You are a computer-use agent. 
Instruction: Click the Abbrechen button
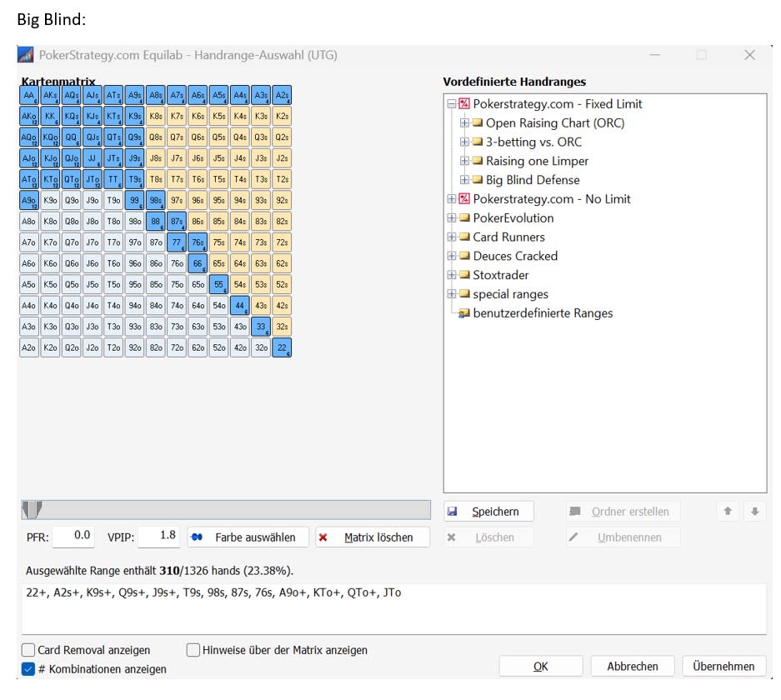tap(633, 666)
